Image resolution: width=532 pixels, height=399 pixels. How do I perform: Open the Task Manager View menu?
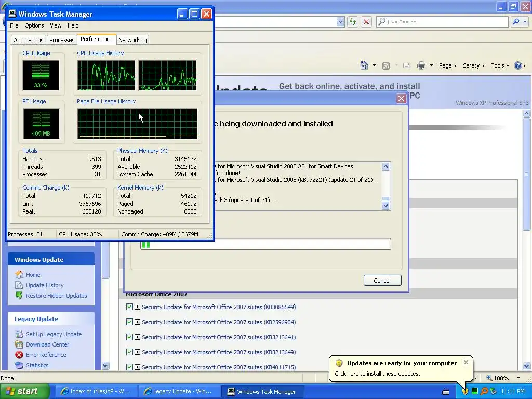56,25
